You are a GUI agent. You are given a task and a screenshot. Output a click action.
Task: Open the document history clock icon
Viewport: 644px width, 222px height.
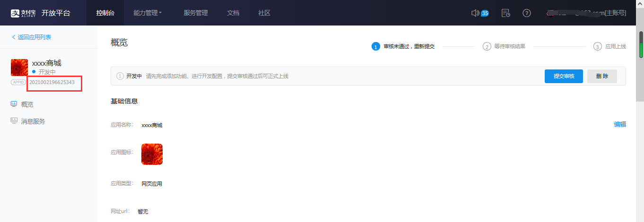click(x=505, y=13)
